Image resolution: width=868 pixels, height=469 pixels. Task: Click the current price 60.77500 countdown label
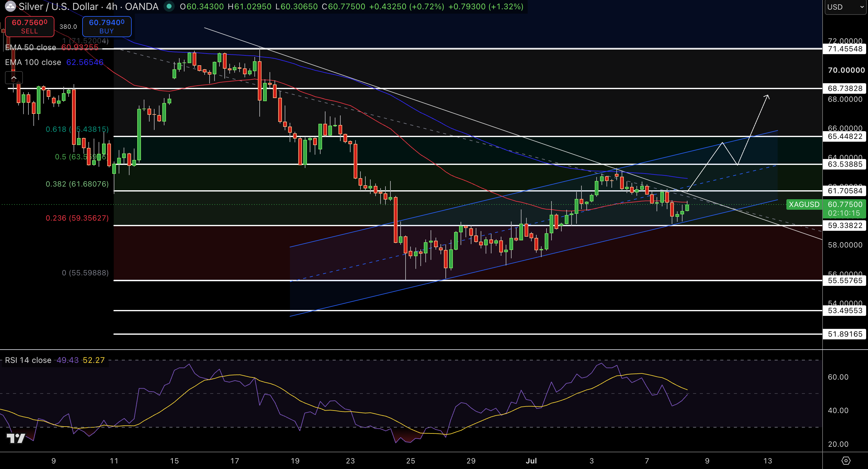tap(845, 209)
